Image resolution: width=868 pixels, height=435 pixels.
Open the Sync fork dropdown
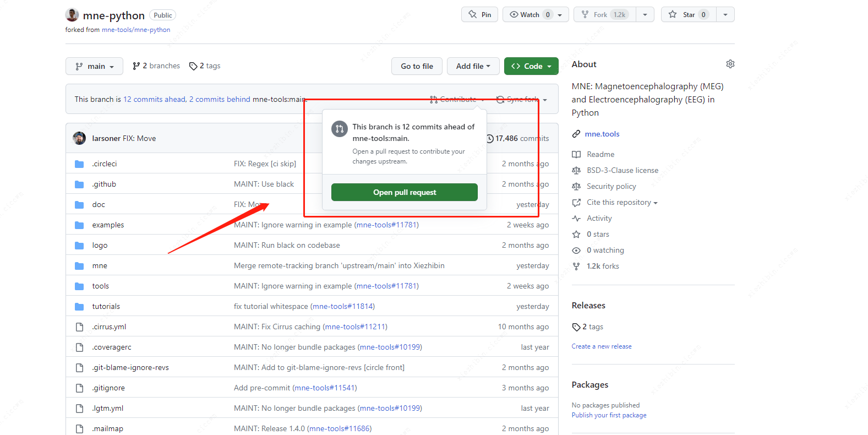pos(522,99)
